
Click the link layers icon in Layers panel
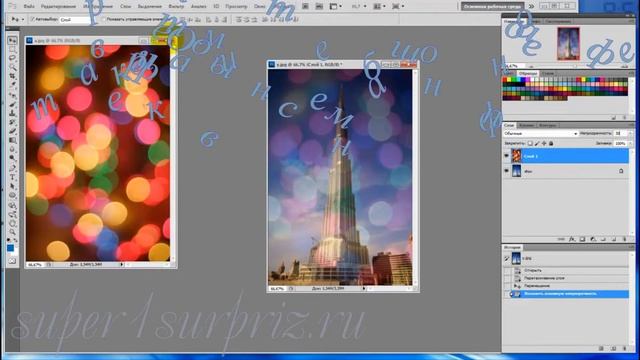point(562,239)
